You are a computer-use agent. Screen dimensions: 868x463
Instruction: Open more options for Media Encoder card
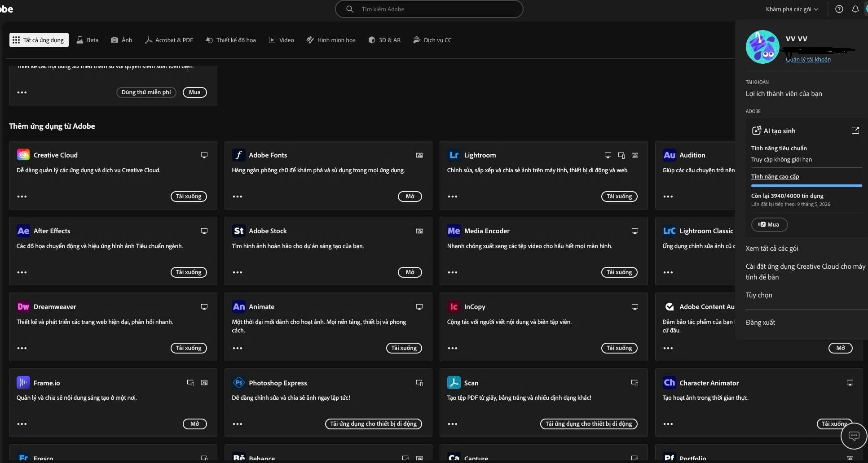453,272
